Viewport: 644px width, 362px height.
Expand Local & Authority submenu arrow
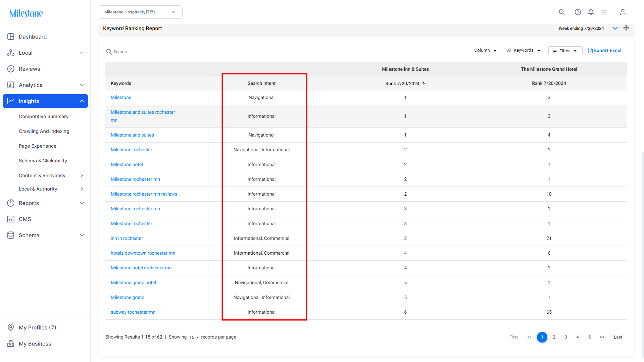click(x=82, y=189)
